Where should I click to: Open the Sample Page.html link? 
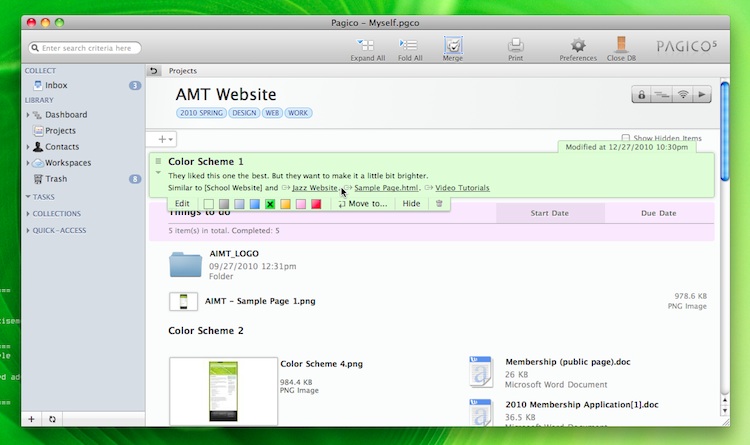pyautogui.click(x=386, y=188)
